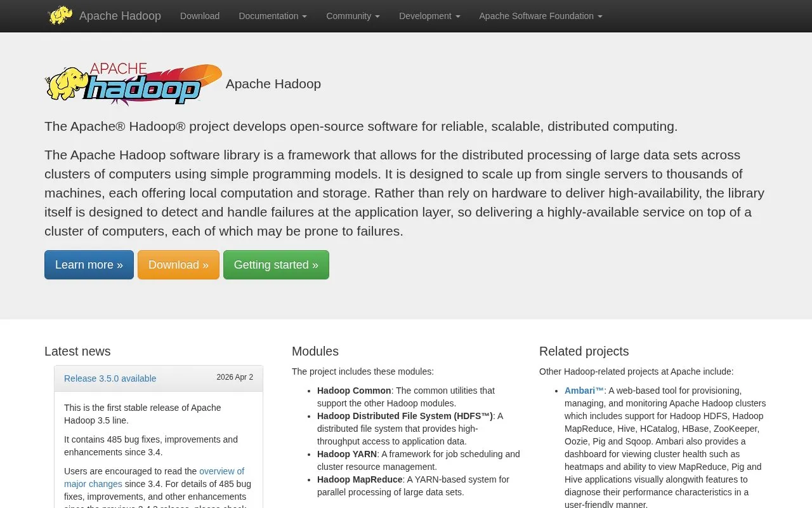Click the orange Download button
812x508 pixels.
coord(178,265)
